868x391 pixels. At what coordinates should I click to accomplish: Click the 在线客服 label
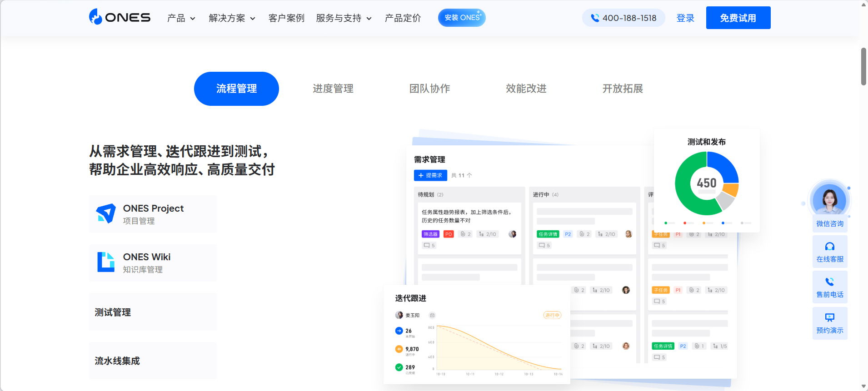tap(830, 259)
